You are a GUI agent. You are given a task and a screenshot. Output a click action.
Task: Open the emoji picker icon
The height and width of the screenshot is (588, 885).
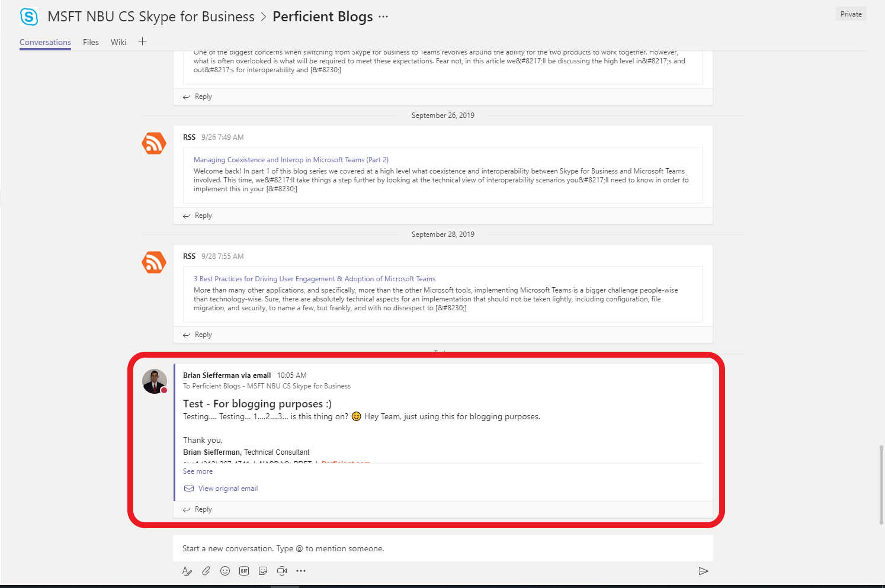click(225, 571)
